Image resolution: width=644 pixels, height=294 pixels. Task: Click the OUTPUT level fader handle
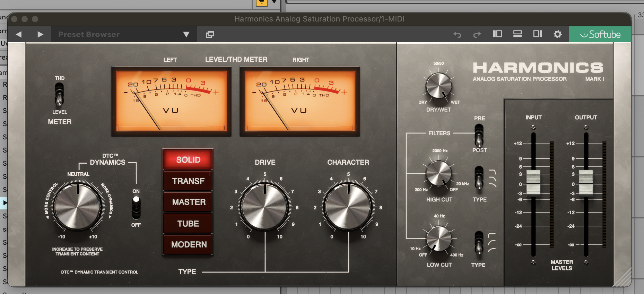586,183
